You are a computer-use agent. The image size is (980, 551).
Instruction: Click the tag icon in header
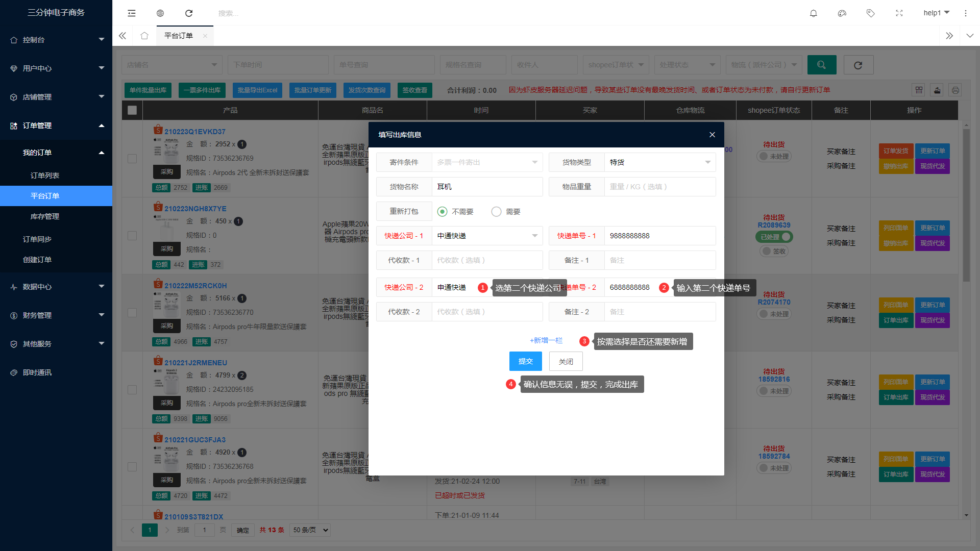pos(871,13)
